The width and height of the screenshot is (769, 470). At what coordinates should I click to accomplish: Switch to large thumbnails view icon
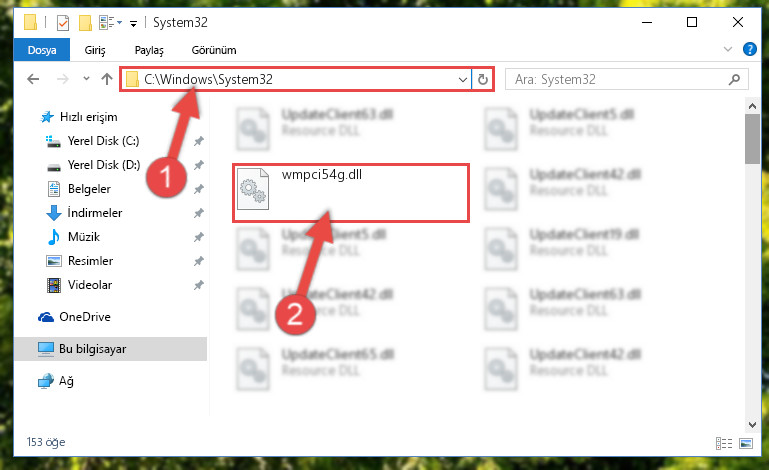tap(746, 444)
